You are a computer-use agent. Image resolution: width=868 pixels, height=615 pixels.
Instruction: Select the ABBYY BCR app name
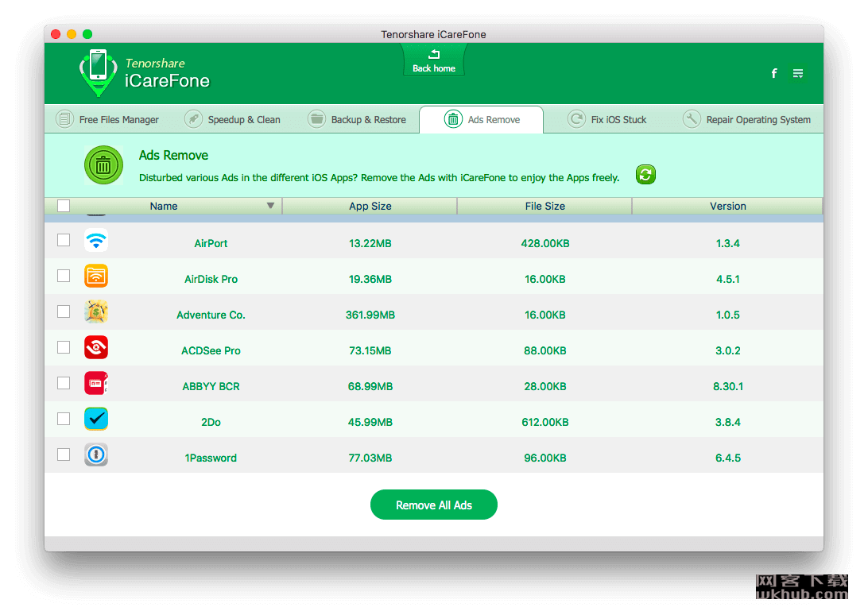point(211,386)
